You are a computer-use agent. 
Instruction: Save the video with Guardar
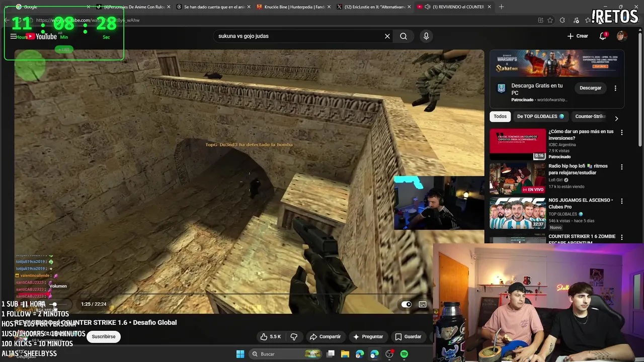(408, 336)
